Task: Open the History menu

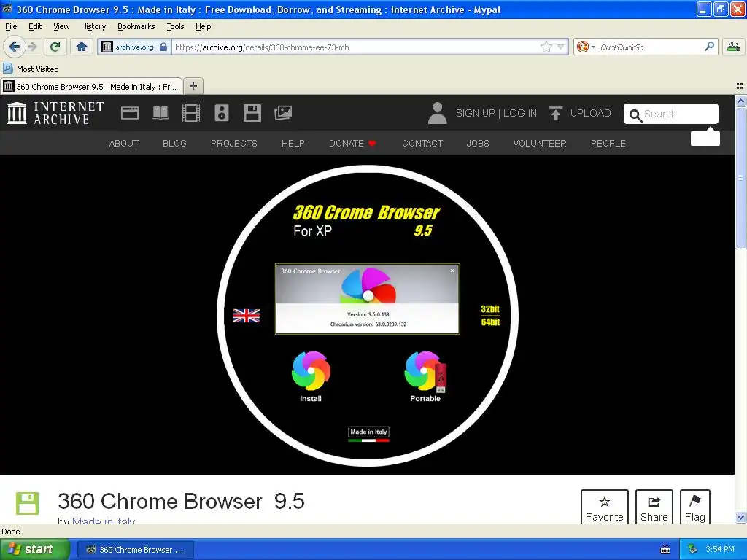Action: pos(93,27)
